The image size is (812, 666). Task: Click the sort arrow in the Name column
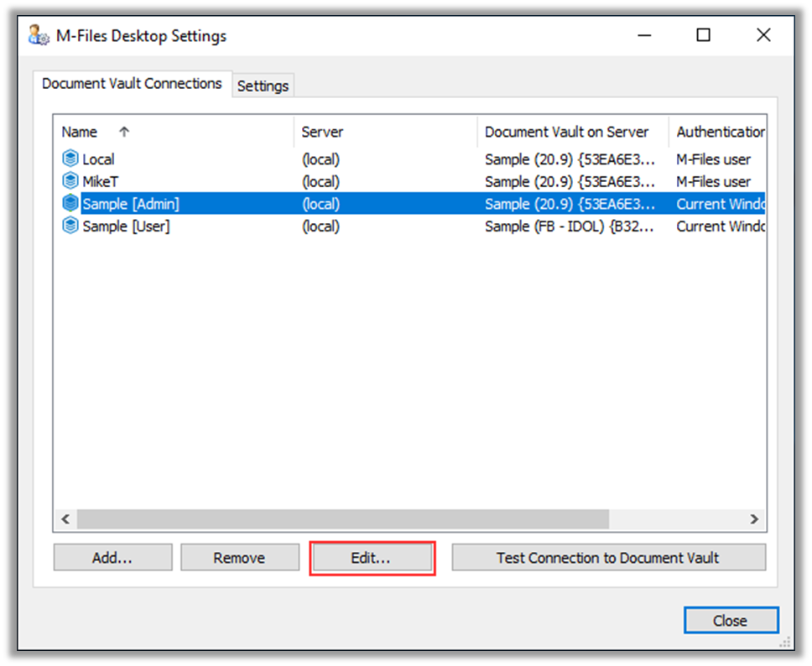point(124,132)
